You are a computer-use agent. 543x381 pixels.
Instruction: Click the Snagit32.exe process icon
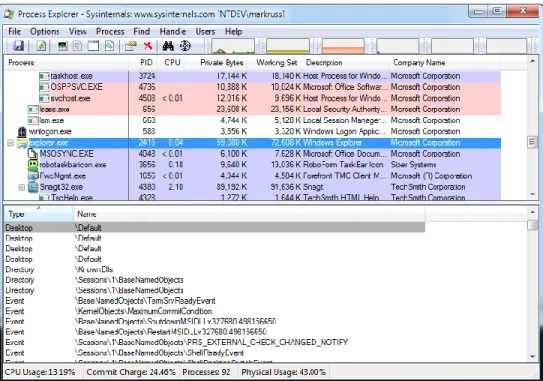[33, 187]
